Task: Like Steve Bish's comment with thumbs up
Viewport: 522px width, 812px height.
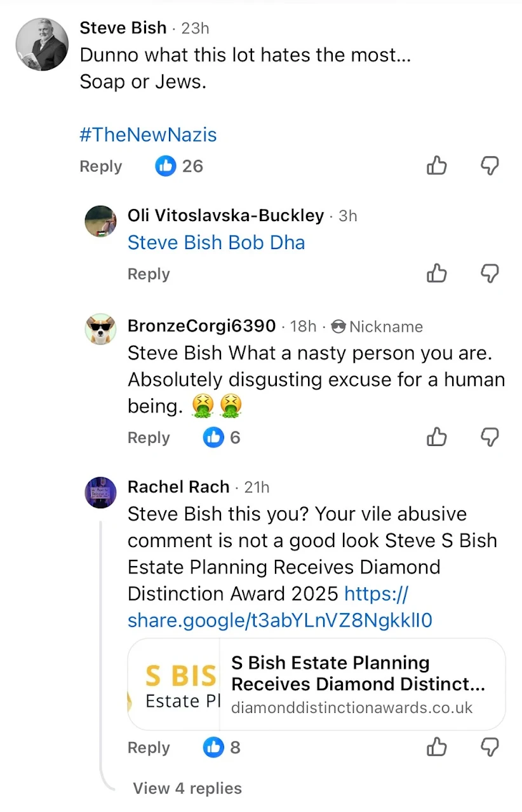Action: (437, 166)
